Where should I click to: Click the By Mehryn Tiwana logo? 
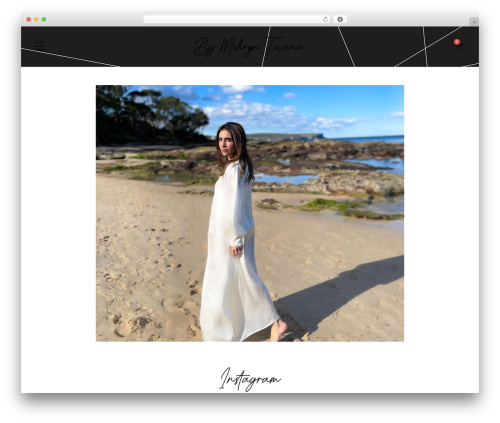click(249, 46)
